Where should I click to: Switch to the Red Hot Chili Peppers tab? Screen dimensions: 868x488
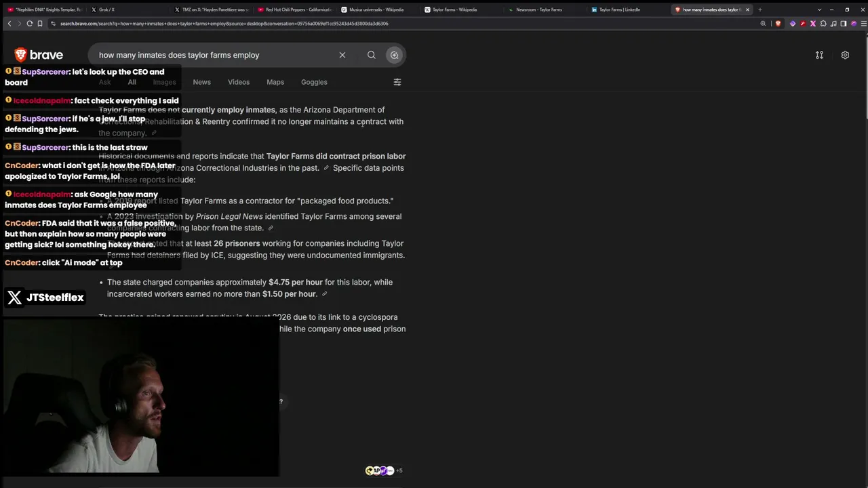[x=294, y=9]
